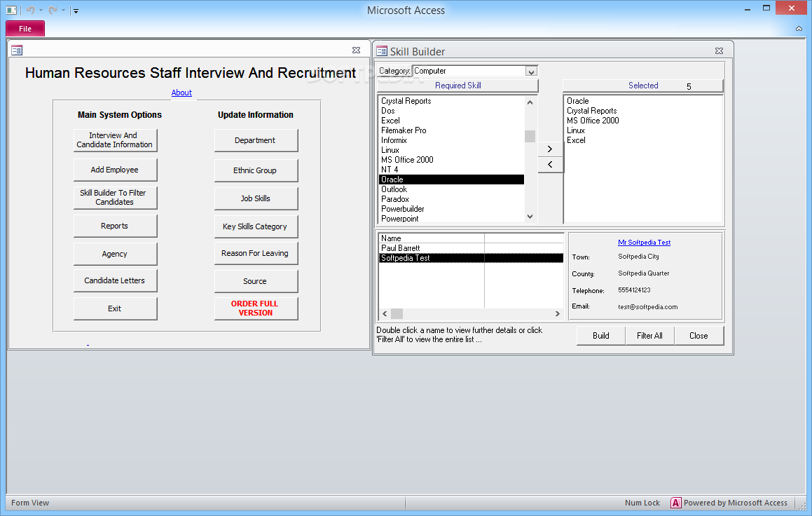
Task: Select Outlook skill
Action: 451,189
